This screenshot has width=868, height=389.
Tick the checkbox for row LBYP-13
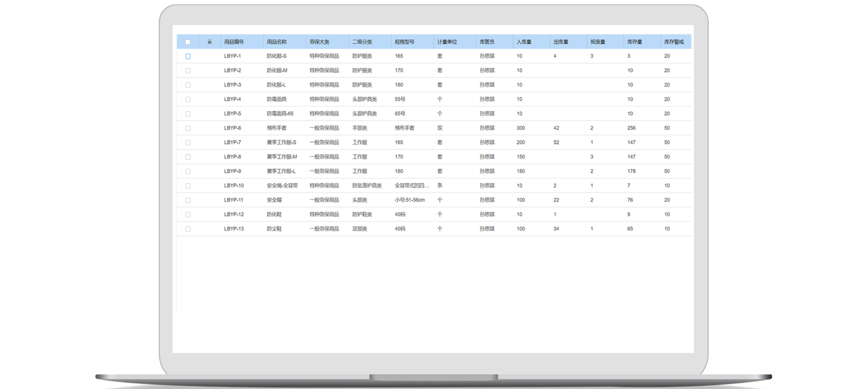click(x=187, y=229)
